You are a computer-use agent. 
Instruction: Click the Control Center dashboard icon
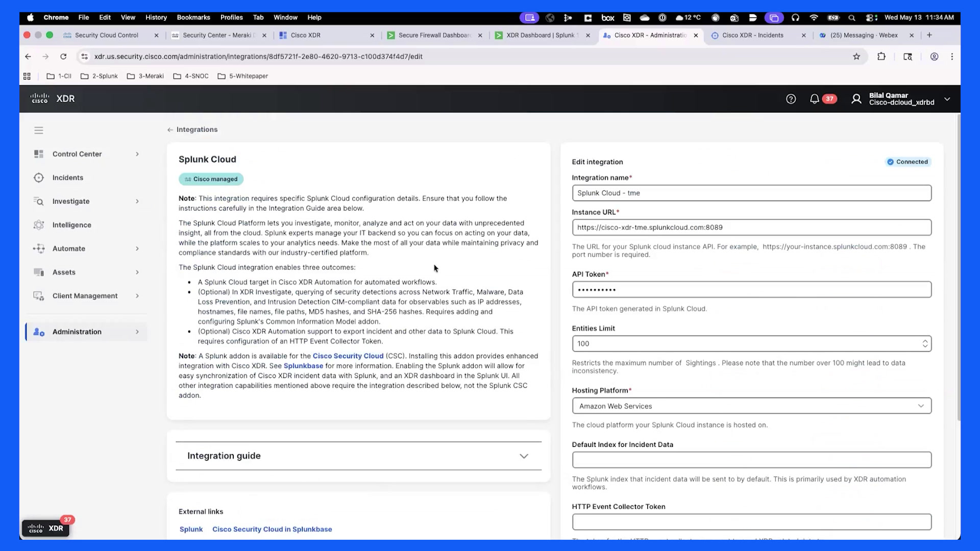tap(39, 154)
